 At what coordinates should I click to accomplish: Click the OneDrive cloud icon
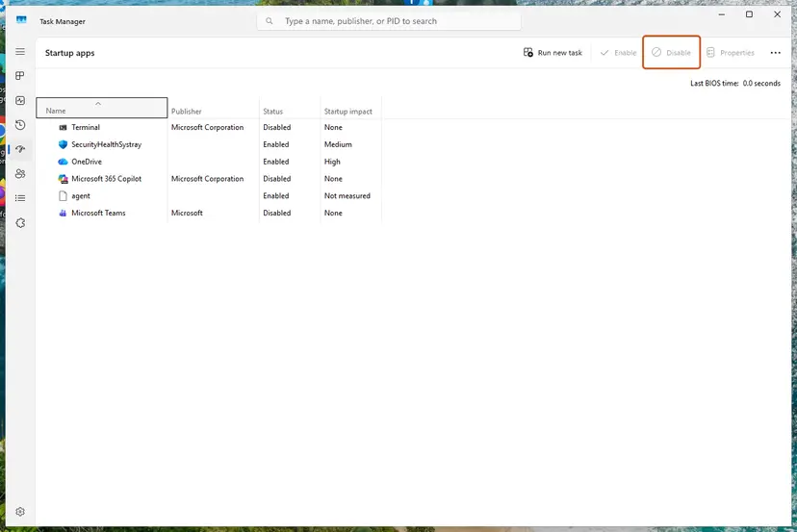click(63, 162)
